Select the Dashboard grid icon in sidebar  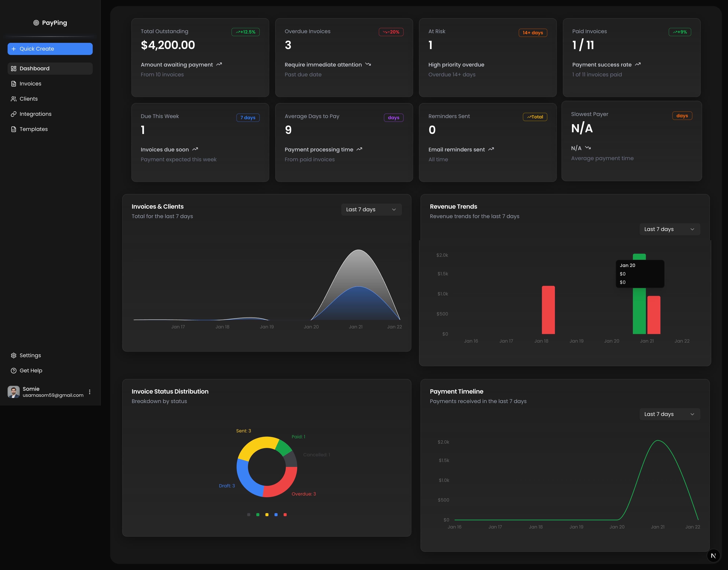(13, 68)
